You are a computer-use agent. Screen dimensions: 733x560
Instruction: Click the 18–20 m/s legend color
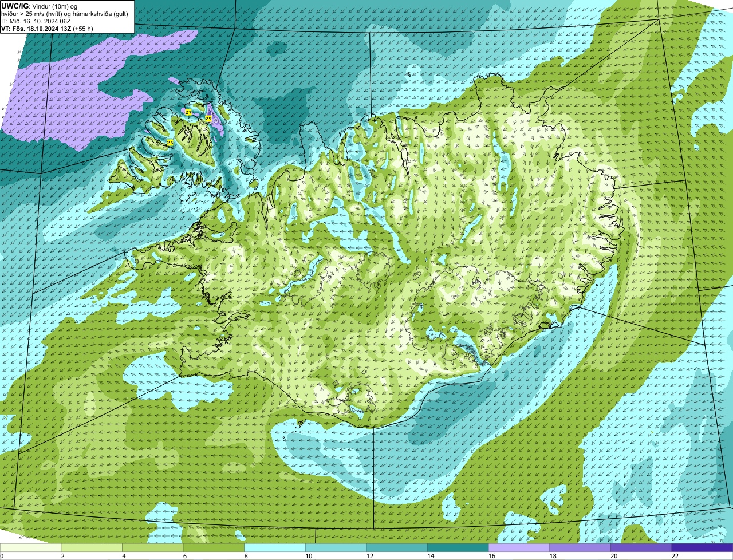point(580,547)
